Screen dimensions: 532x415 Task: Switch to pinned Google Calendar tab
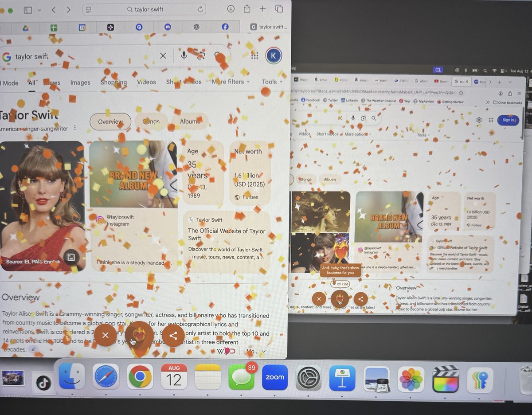pos(82,27)
